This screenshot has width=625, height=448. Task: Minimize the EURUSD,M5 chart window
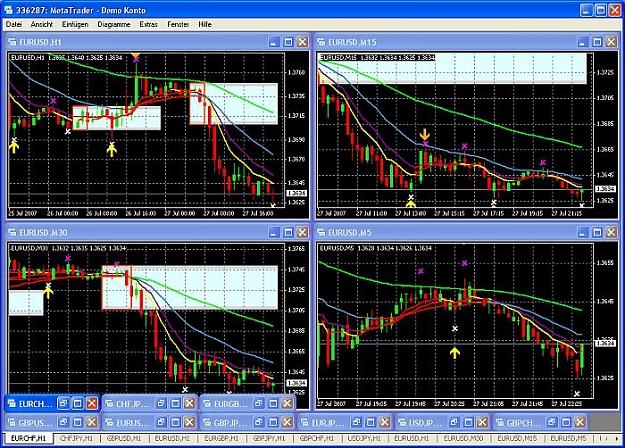point(583,232)
